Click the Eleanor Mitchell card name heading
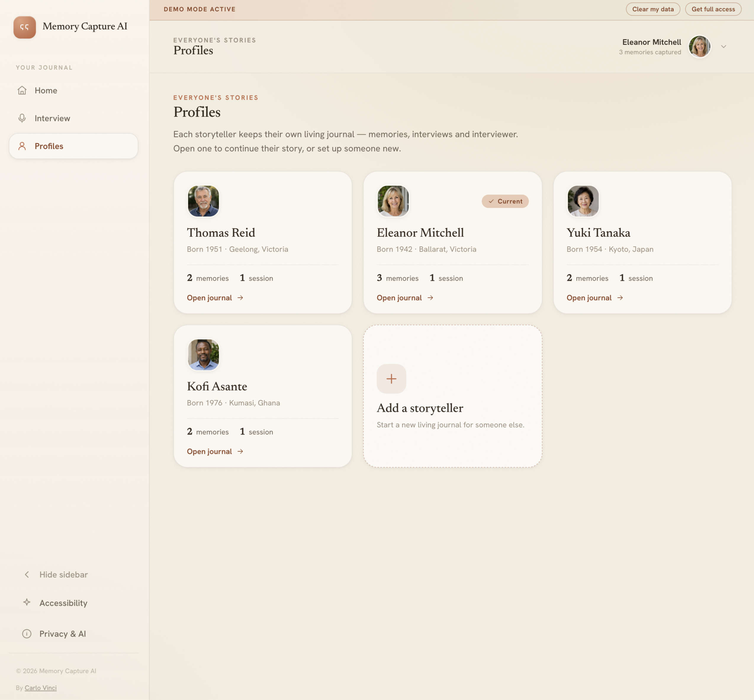The height and width of the screenshot is (700, 754). click(x=420, y=232)
